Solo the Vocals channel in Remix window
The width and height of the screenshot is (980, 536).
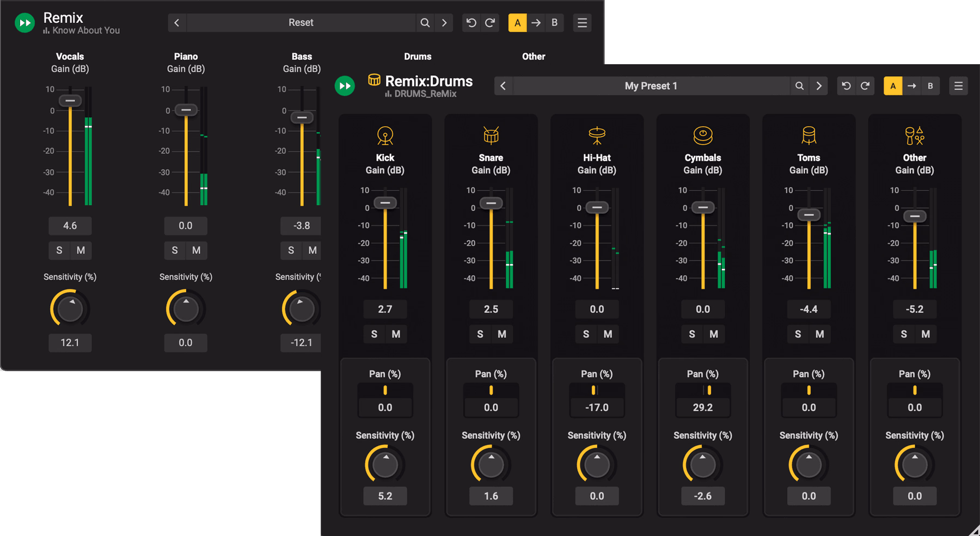(x=59, y=250)
